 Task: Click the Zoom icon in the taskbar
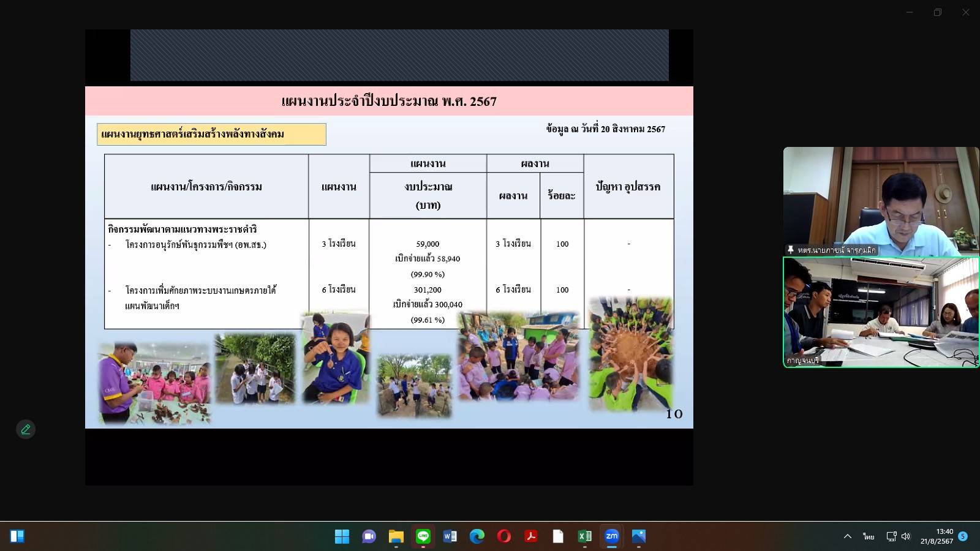(611, 536)
